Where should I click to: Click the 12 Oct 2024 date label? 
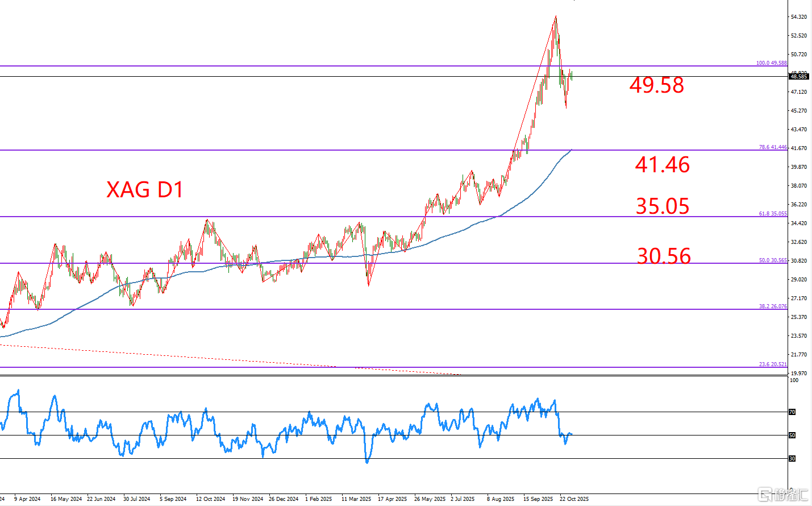(210, 499)
